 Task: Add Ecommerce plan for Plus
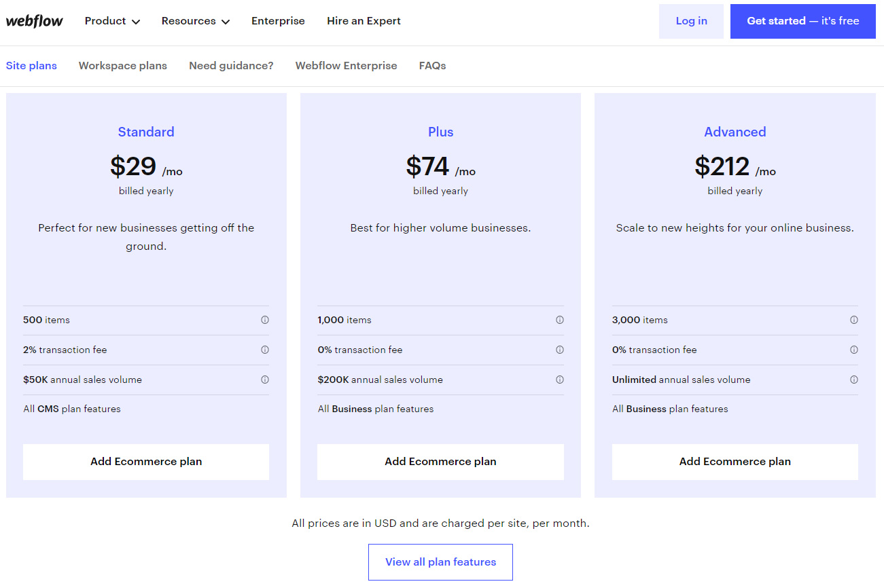(x=440, y=462)
